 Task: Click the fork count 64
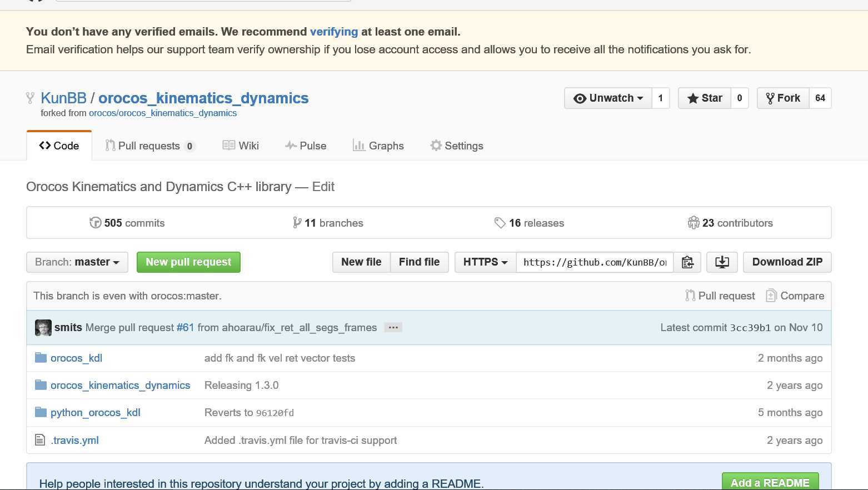coord(820,98)
